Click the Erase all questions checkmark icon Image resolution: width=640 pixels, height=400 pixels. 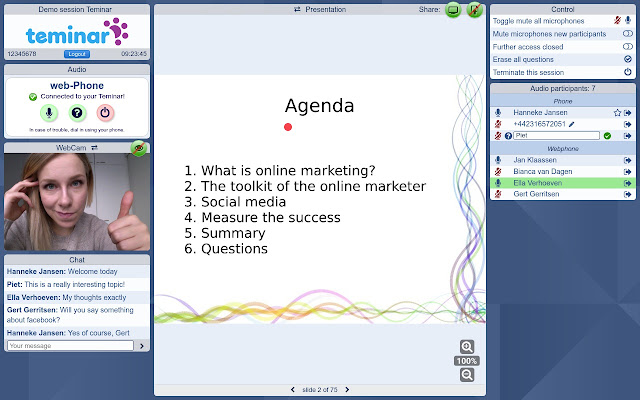[x=628, y=59]
